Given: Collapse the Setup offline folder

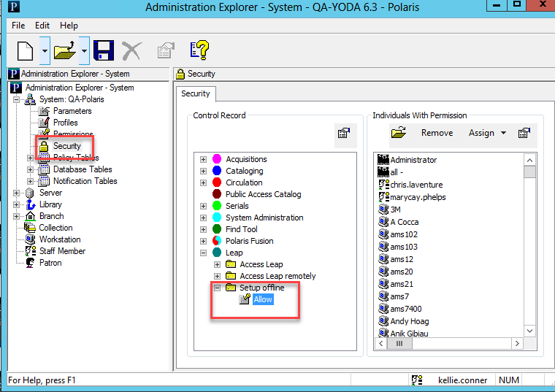Looking at the screenshot, I should pos(218,288).
